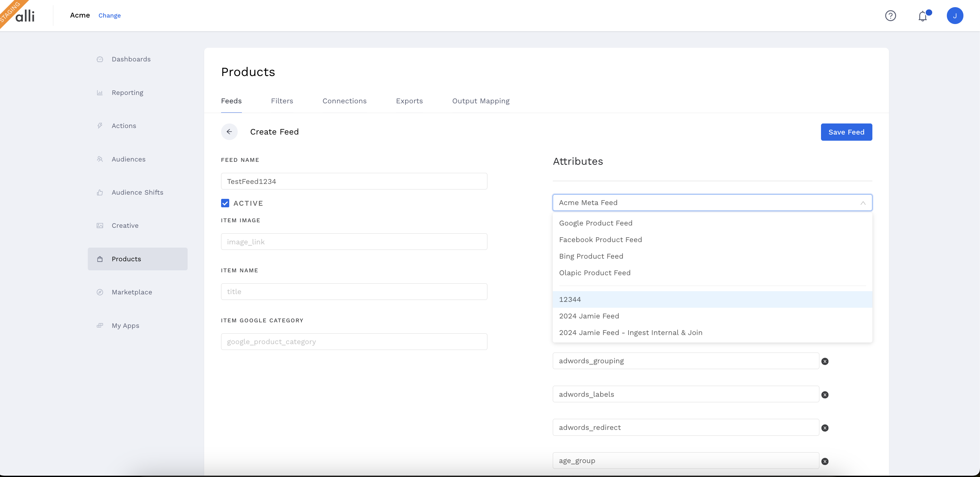The height and width of the screenshot is (477, 980).
Task: Open the help question mark icon
Action: coord(890,16)
